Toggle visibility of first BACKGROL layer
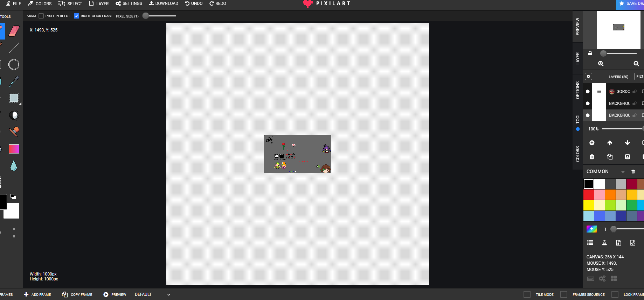This screenshot has height=300, width=644. click(588, 103)
